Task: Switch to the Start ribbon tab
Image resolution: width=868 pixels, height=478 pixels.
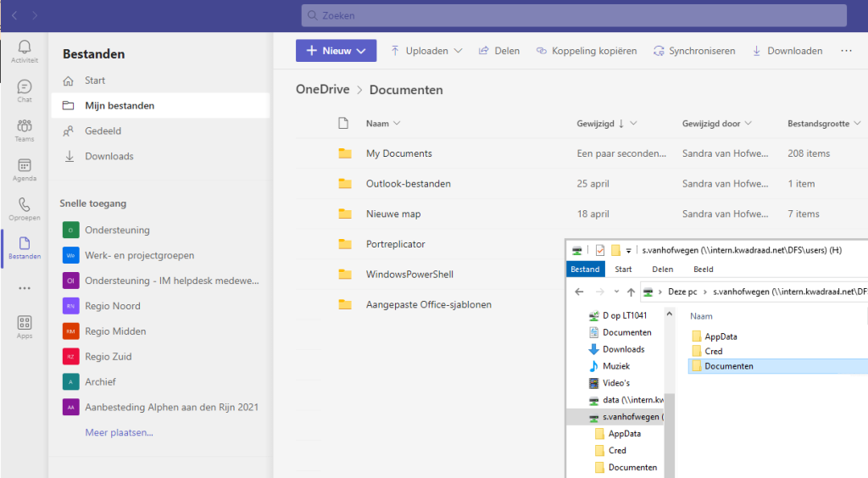Action: click(x=623, y=269)
